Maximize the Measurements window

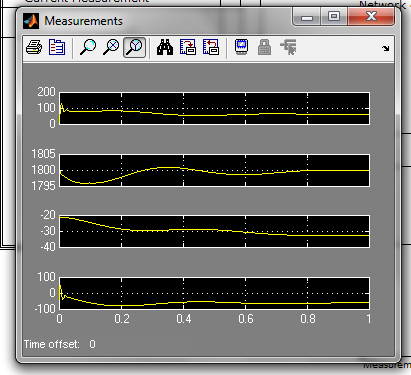334,17
